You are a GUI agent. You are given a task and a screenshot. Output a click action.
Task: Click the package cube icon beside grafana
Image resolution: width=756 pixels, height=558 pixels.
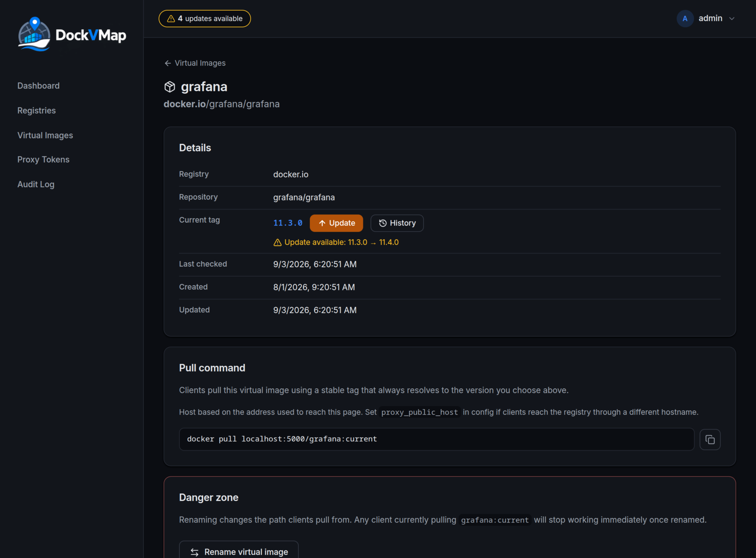tap(170, 87)
